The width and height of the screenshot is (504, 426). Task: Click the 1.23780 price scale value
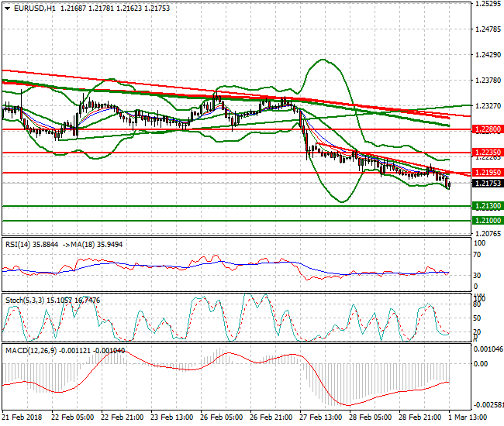[488, 80]
